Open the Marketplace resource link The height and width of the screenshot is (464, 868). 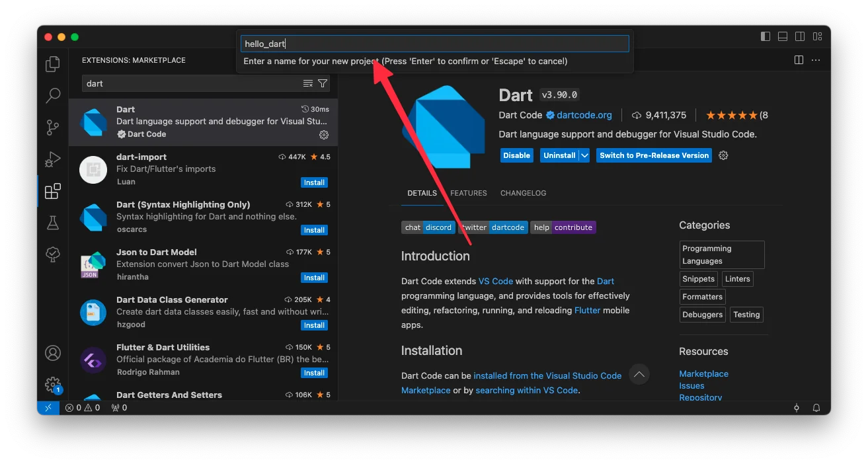(x=703, y=373)
